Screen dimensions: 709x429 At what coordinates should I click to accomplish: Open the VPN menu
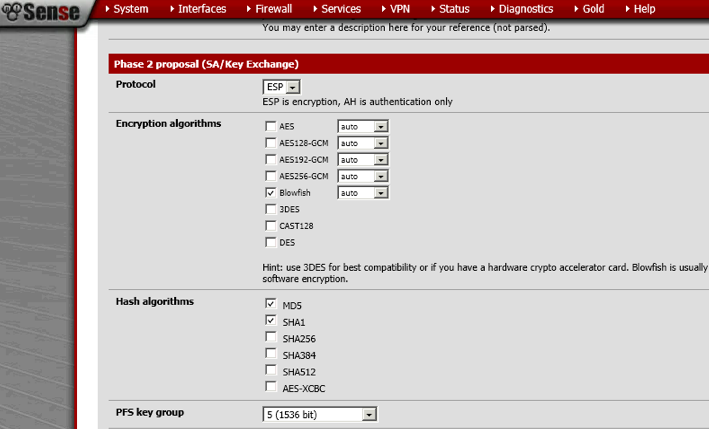tap(396, 9)
